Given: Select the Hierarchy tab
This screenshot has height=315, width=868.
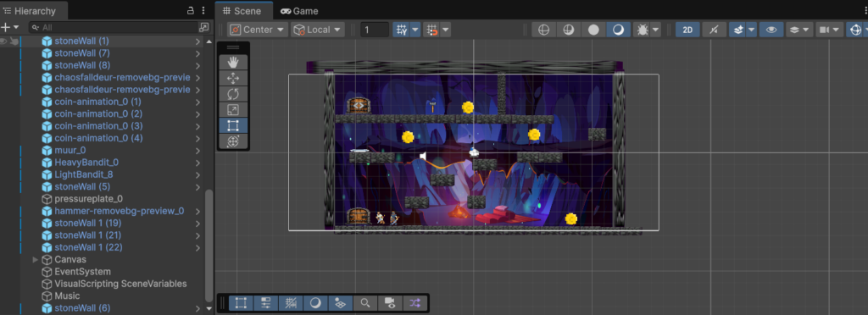Looking at the screenshot, I should pyautogui.click(x=34, y=11).
